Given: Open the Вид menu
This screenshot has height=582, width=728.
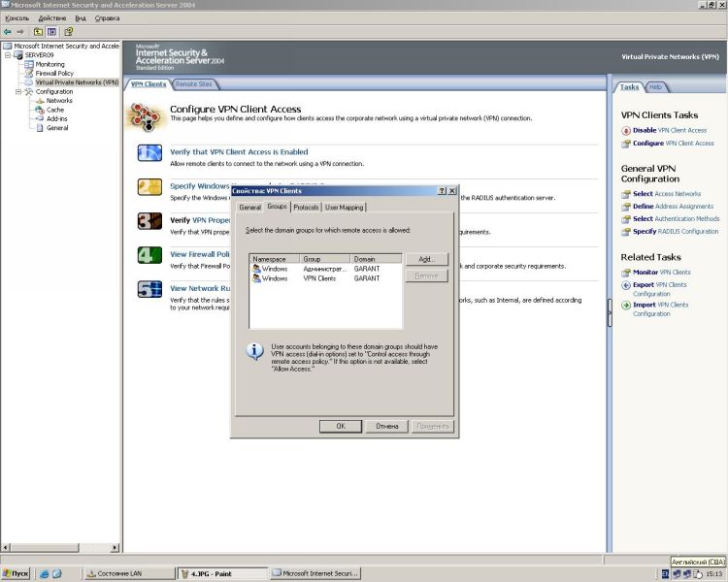Looking at the screenshot, I should pyautogui.click(x=81, y=18).
